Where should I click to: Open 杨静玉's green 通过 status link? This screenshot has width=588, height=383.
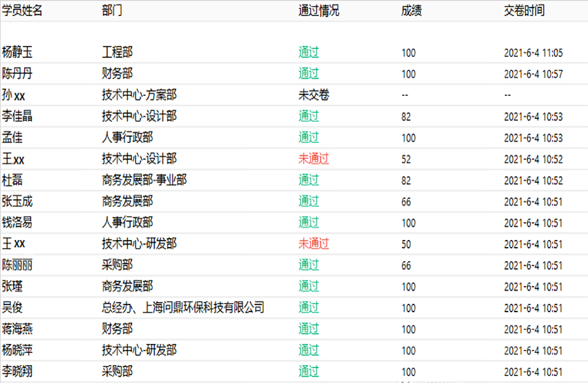pos(309,52)
